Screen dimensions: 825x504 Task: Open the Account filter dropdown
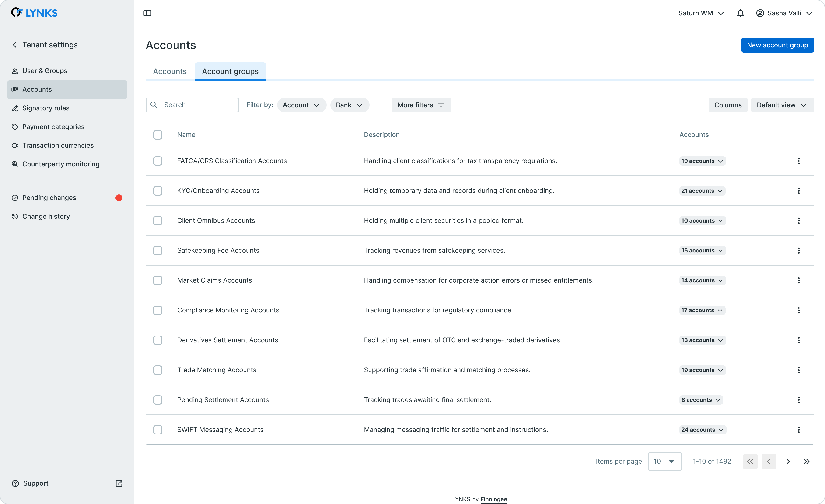(x=301, y=105)
